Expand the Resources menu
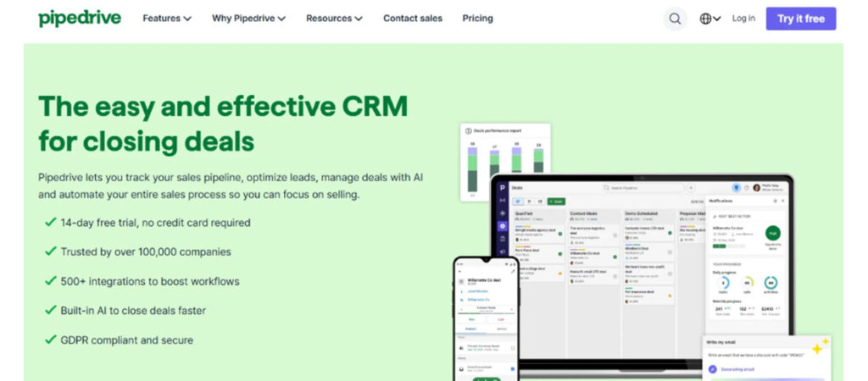The image size is (868, 381). pos(334,19)
